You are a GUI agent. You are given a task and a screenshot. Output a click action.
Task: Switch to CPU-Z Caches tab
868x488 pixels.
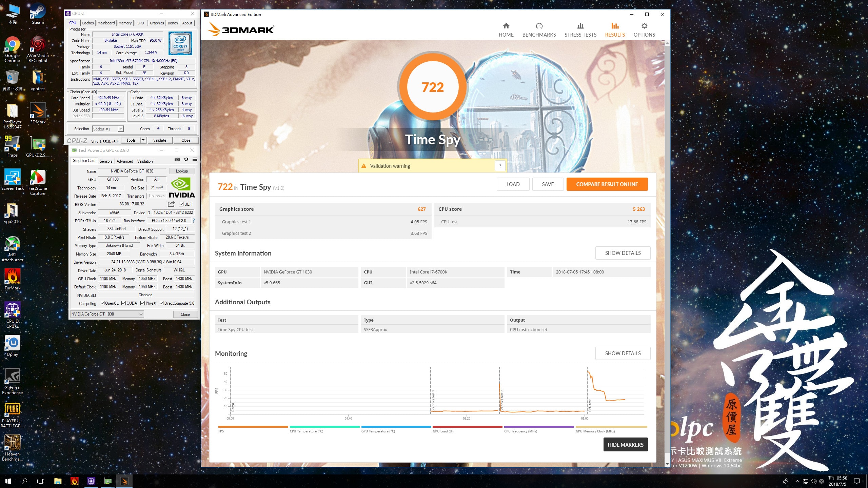pos(87,23)
